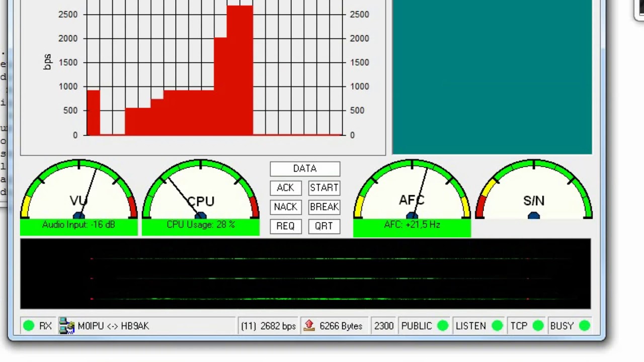Screen dimensions: 644x362
Task: Click the S/N meter gauge
Action: 534,190
